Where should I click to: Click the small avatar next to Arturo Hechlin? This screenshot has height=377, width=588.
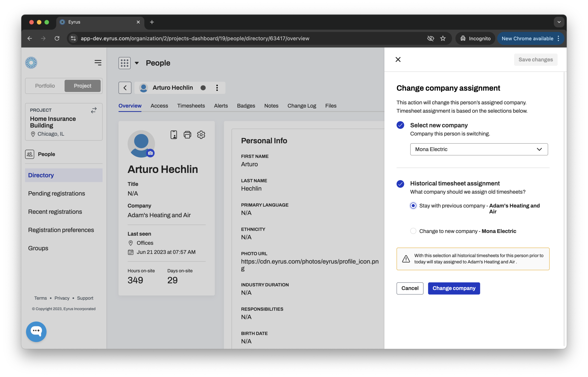(x=144, y=88)
